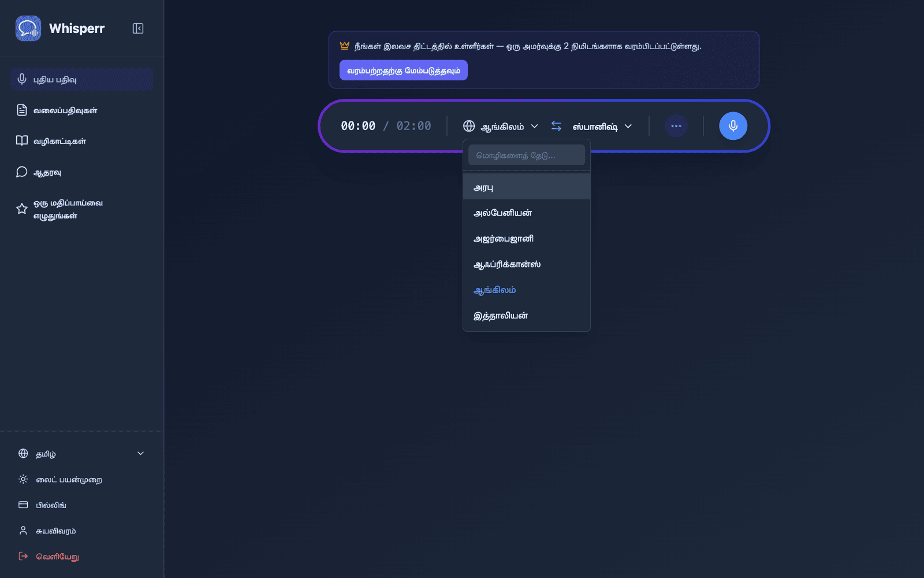This screenshot has width=924, height=578.
Task: Click the logout arrow icon
Action: (x=23, y=556)
